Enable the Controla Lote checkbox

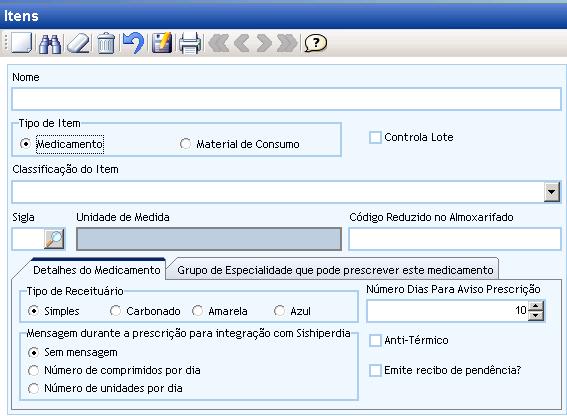(375, 137)
